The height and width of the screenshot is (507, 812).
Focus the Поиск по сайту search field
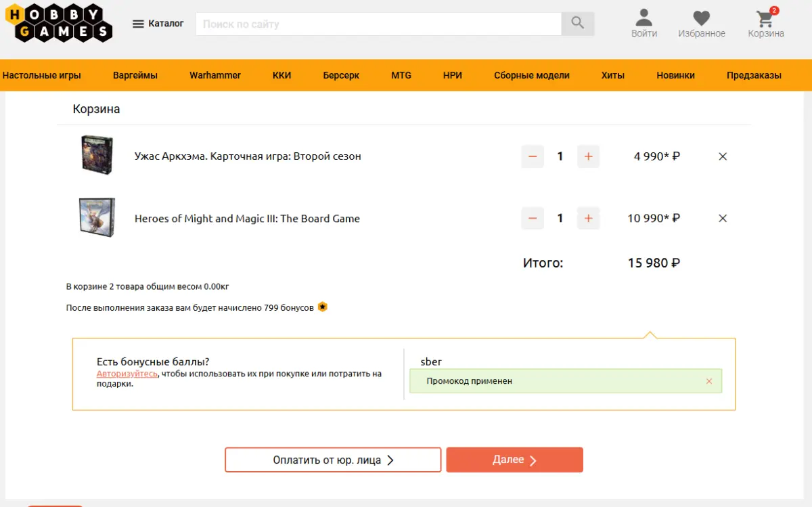(378, 24)
